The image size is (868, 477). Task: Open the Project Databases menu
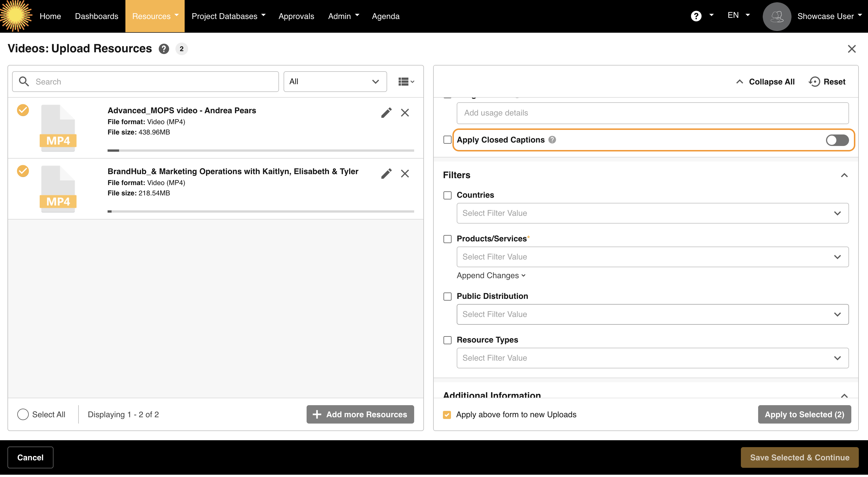coord(228,16)
